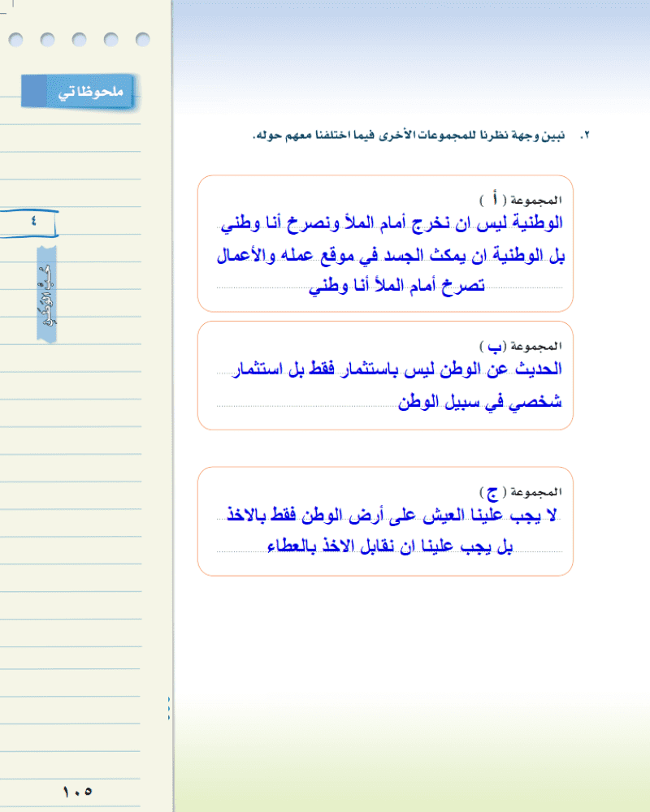
Task: Select the unit number box "٤"
Action: [28, 223]
